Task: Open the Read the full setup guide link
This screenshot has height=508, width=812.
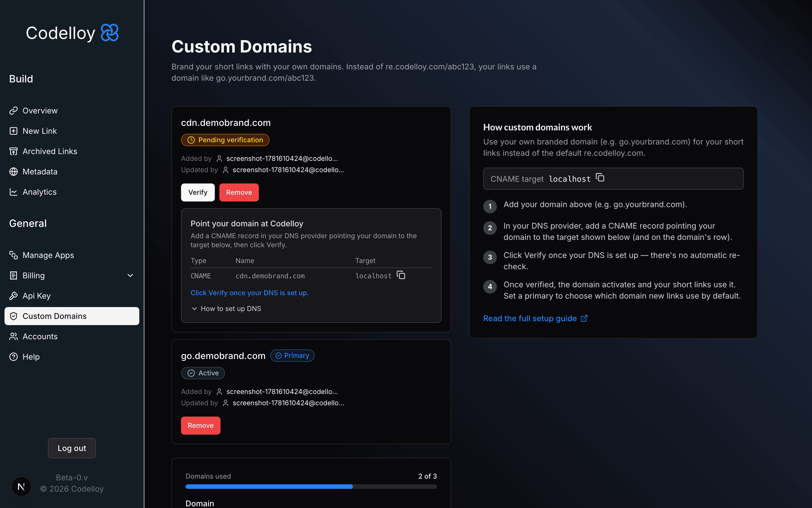Action: (x=535, y=318)
